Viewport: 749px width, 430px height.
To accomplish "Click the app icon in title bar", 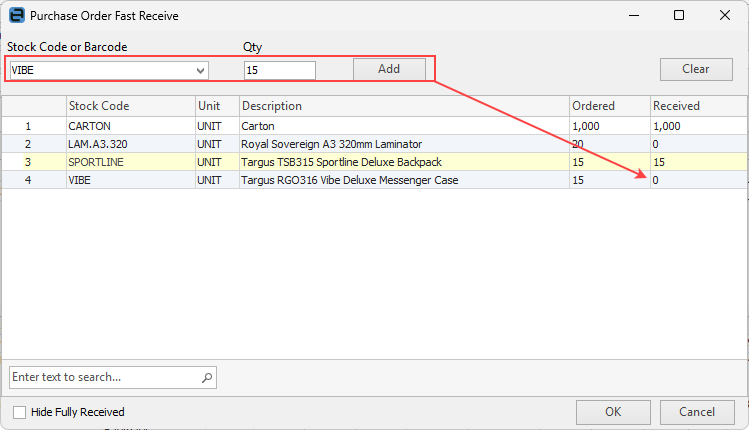I will coord(16,16).
